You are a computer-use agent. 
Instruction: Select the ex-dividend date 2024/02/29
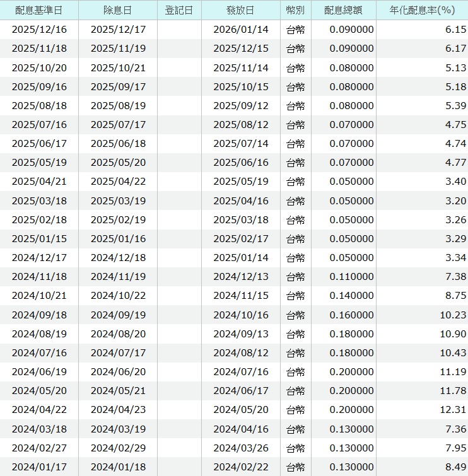point(118,448)
